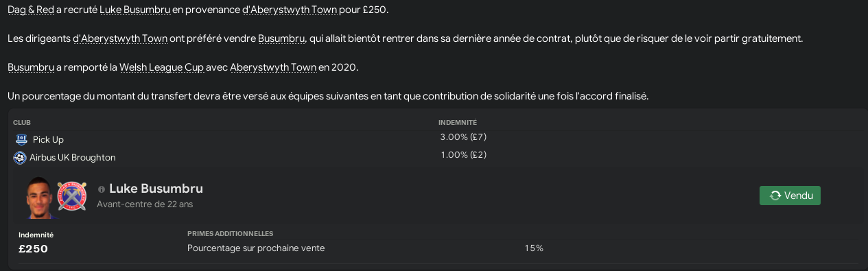Open Aberystwyth Town link in the 2020 sentence
The image size is (868, 271).
coord(273,67)
